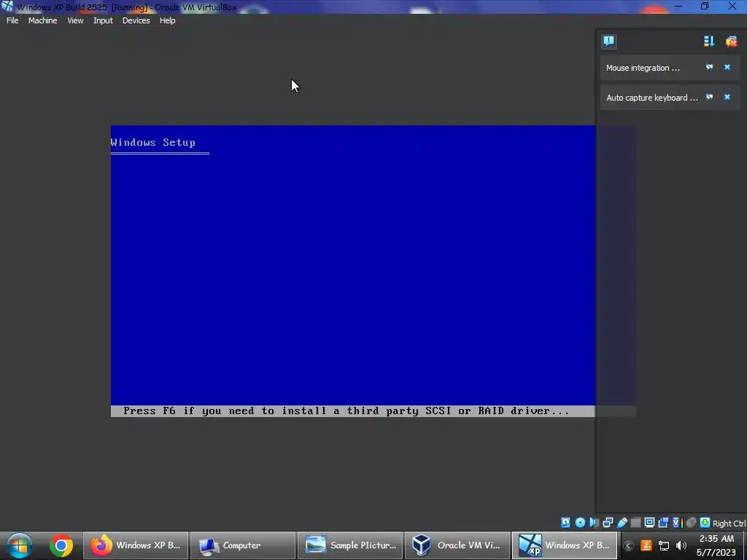Click the hard disk activity status icon

(565, 522)
